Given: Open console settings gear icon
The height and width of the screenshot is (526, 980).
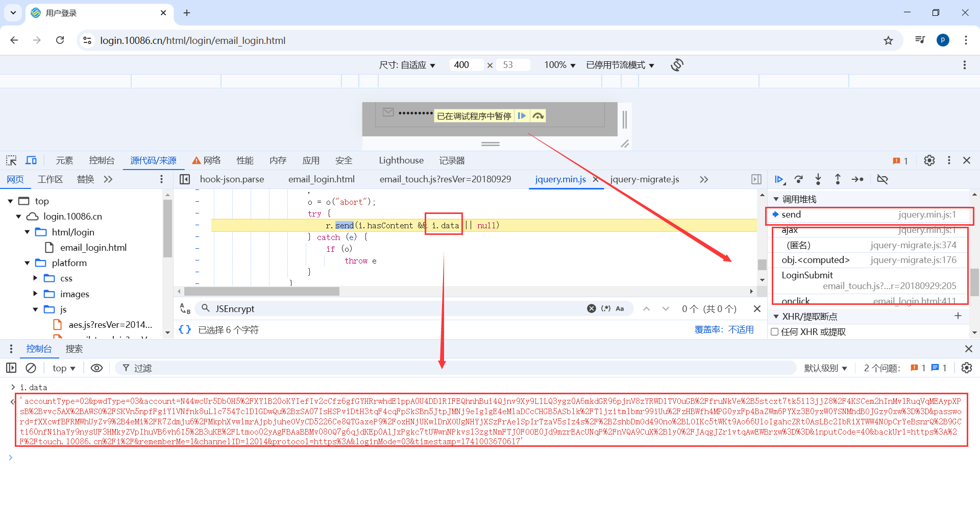Looking at the screenshot, I should (967, 368).
